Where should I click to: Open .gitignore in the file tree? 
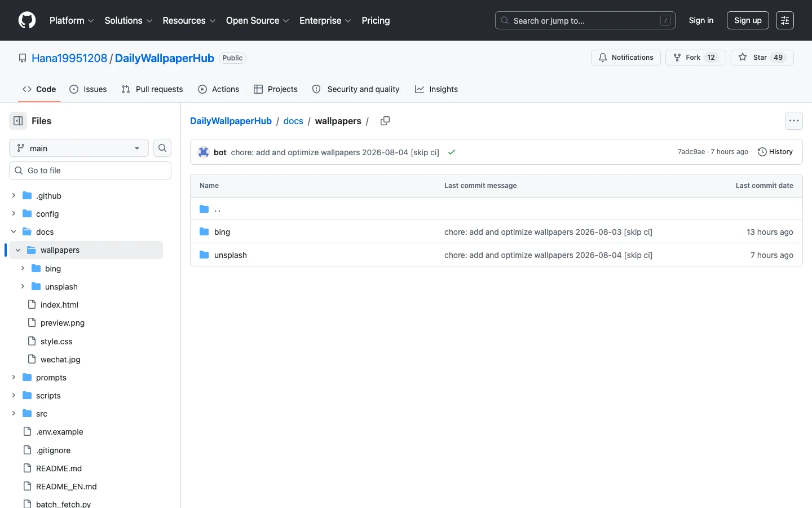[54, 450]
